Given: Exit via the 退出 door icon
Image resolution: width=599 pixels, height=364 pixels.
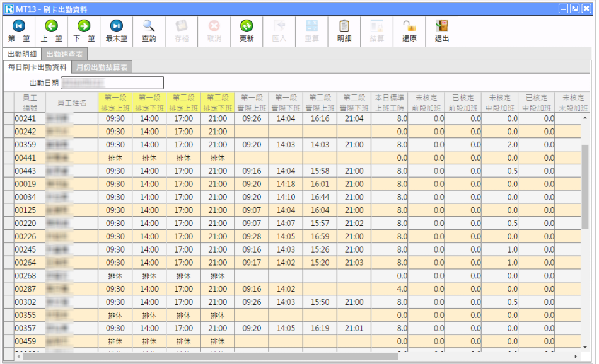Looking at the screenshot, I should coord(442,31).
